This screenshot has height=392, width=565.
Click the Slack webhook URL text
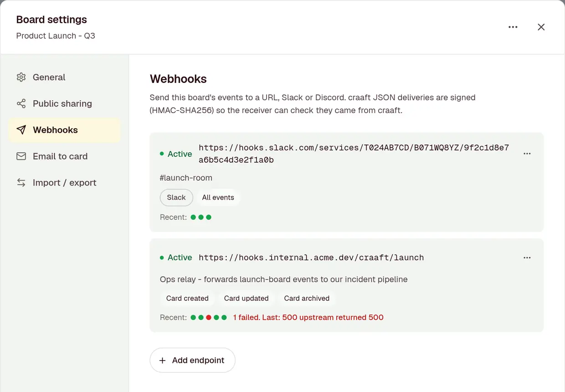pos(354,154)
